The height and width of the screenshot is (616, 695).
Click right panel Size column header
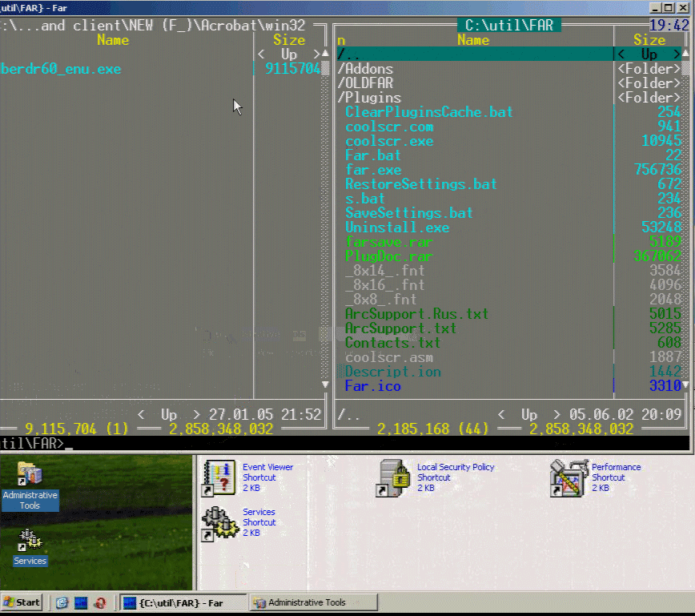[x=649, y=40]
